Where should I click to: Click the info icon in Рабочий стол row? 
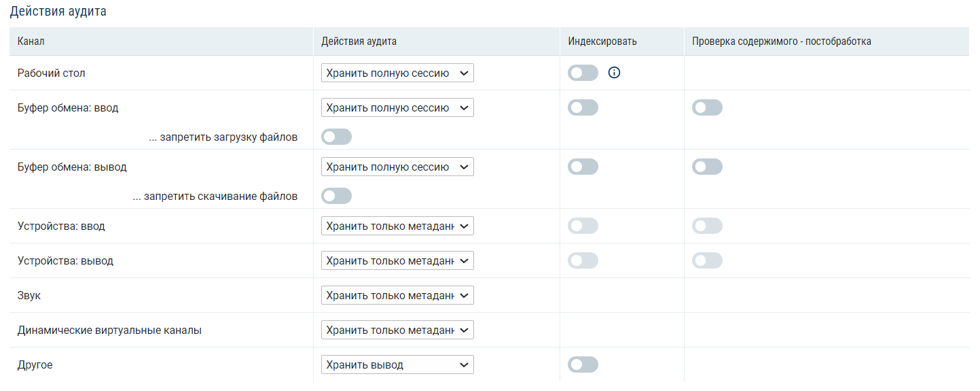(x=615, y=73)
